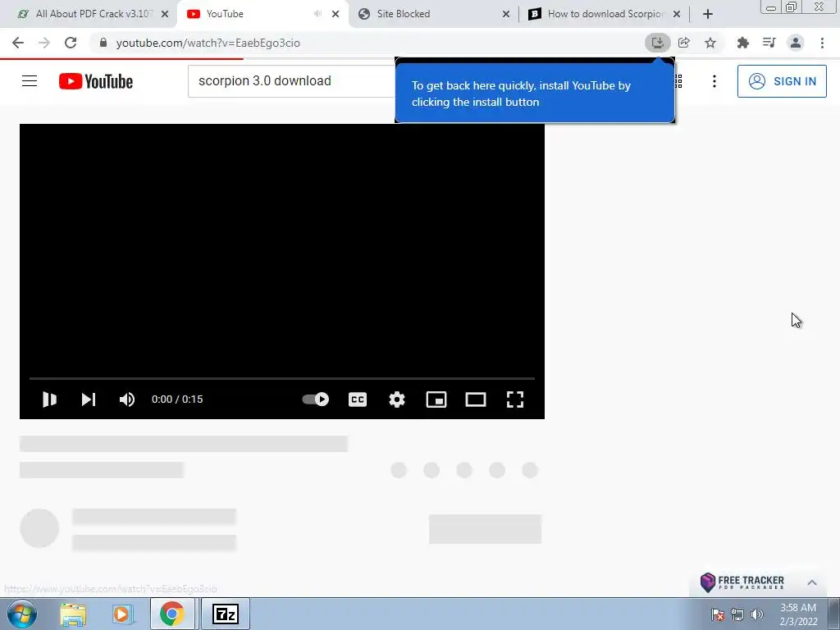Share this page icon in address bar

click(x=683, y=43)
